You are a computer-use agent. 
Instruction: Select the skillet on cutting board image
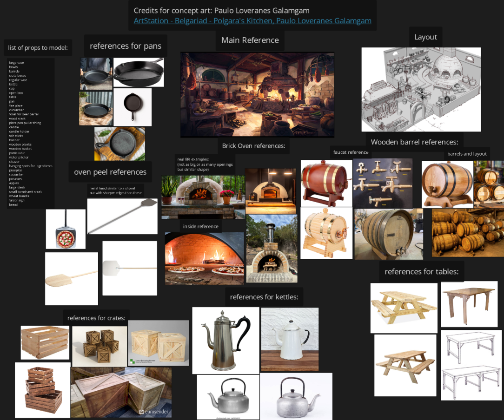119,144
